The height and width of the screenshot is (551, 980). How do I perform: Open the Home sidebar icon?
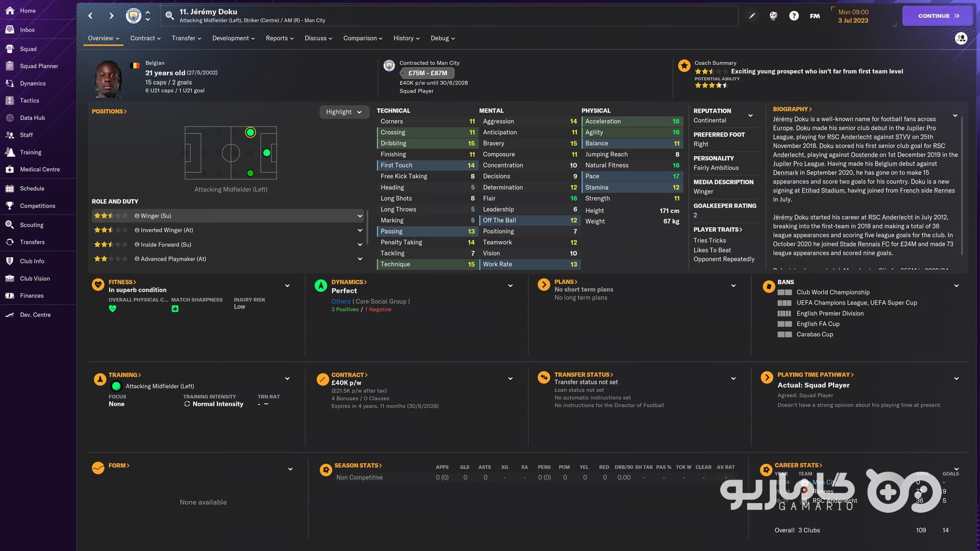click(10, 10)
